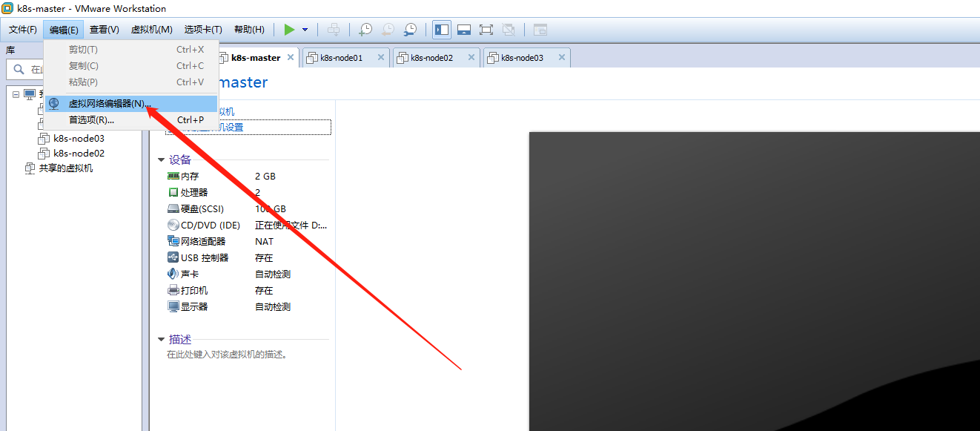980x431 pixels.
Task: Click the Unity mode toolbar icon
Action: coord(509,30)
